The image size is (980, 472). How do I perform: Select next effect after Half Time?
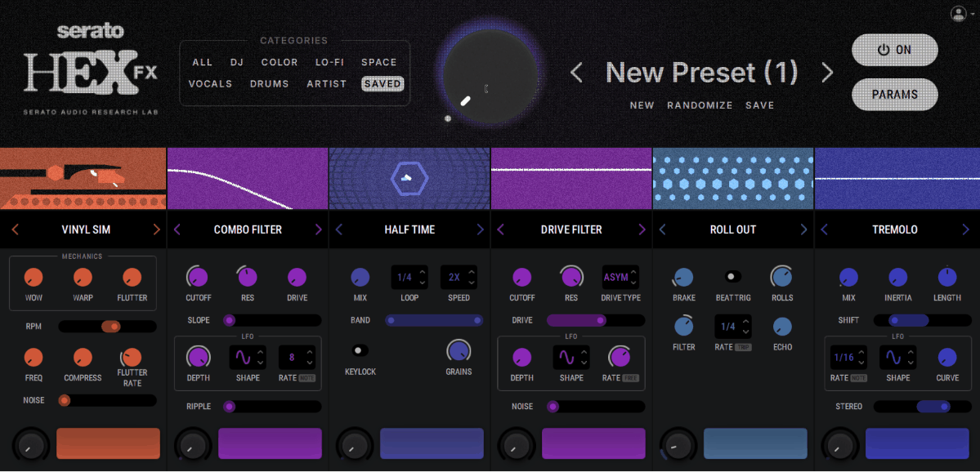tap(480, 229)
